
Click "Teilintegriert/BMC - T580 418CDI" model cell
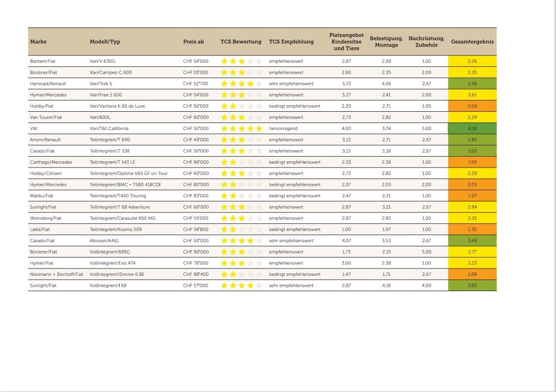click(x=125, y=184)
